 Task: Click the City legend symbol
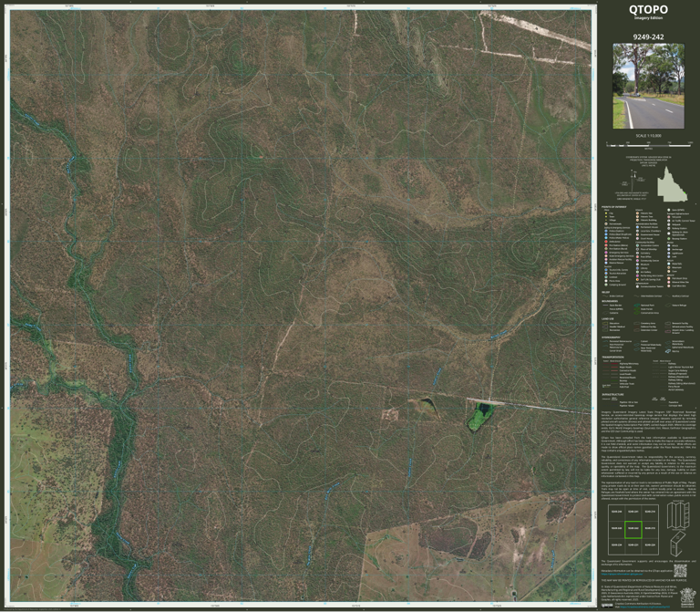coord(606,213)
